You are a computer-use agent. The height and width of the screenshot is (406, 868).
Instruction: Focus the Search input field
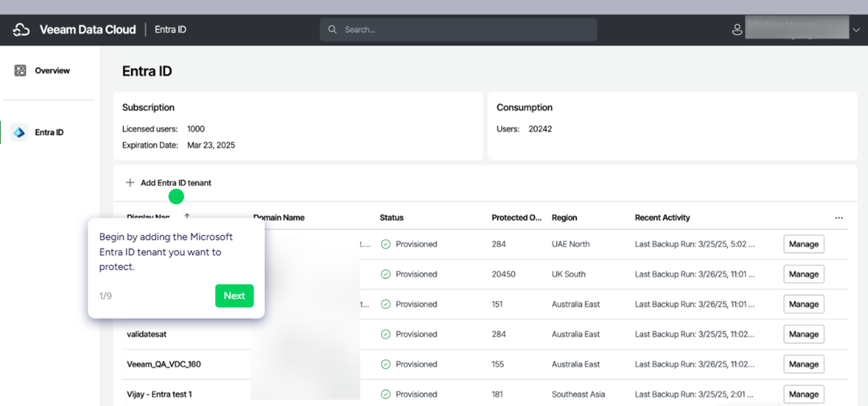[x=459, y=29]
